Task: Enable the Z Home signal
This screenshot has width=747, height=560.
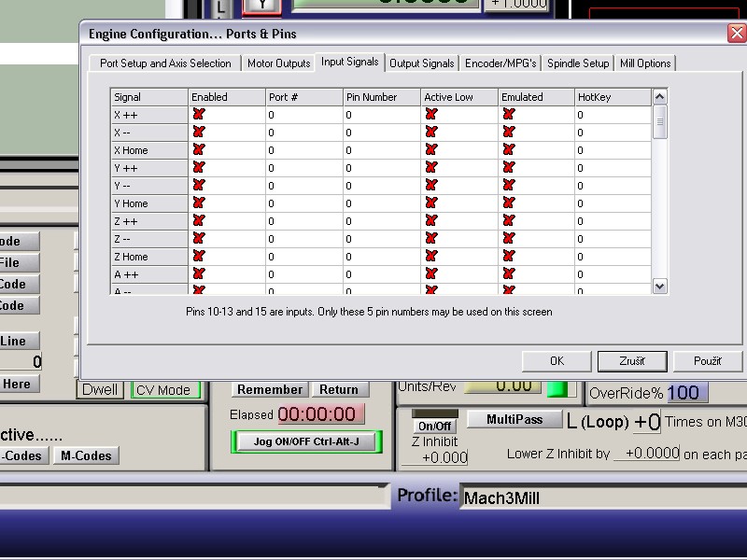Action: (198, 257)
